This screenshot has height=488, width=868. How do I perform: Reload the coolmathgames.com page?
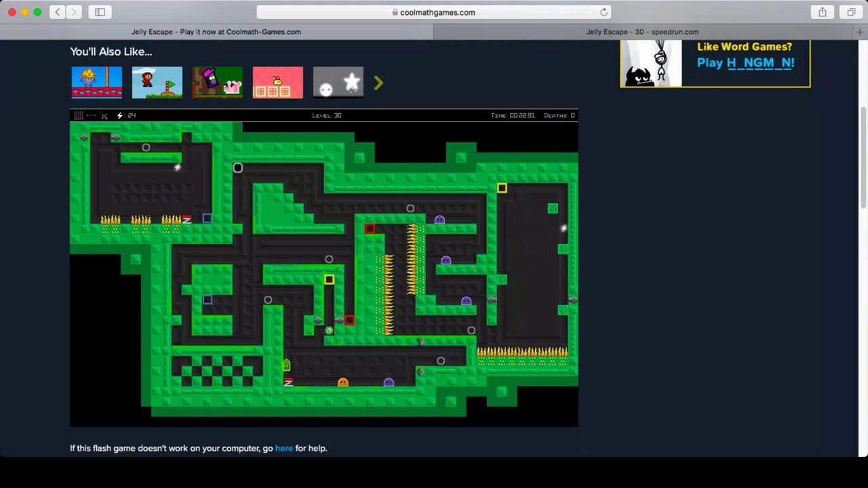coord(604,12)
